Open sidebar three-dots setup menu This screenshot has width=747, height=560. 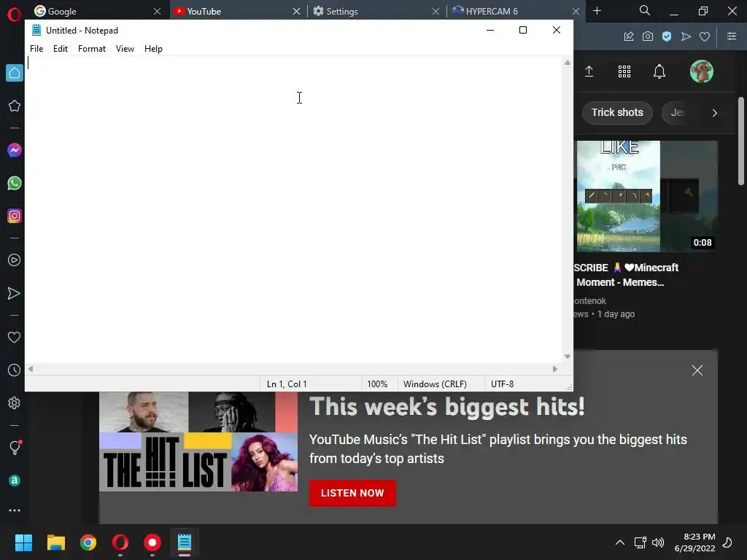pyautogui.click(x=15, y=510)
